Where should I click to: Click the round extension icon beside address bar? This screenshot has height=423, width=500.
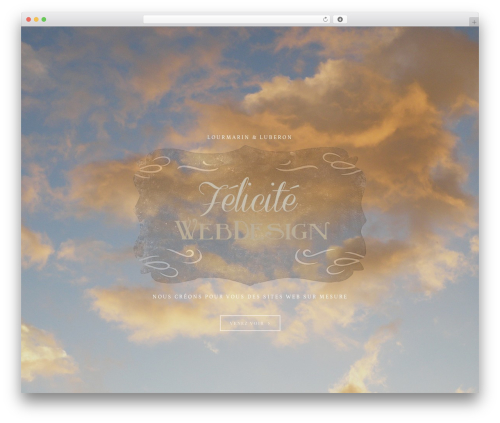tap(340, 20)
